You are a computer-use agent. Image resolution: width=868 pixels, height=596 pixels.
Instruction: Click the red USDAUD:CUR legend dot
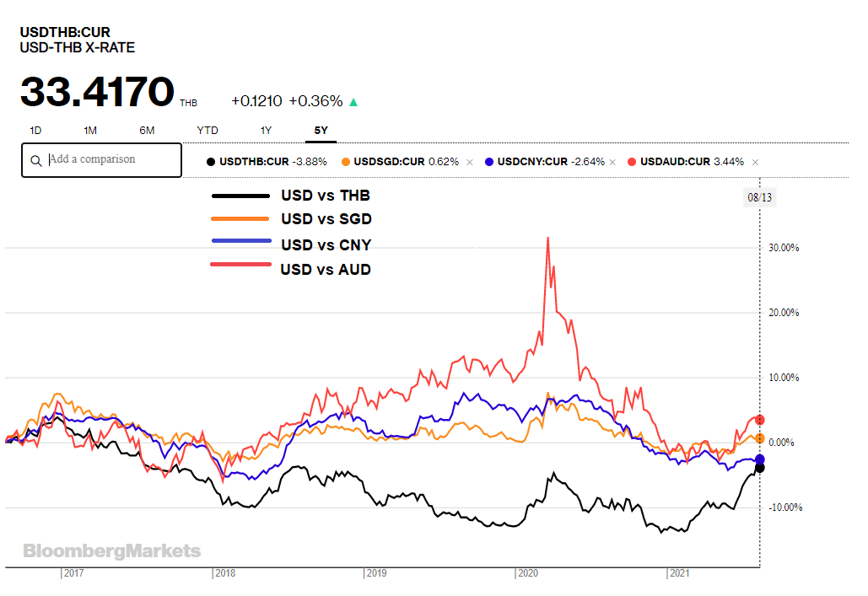[633, 162]
